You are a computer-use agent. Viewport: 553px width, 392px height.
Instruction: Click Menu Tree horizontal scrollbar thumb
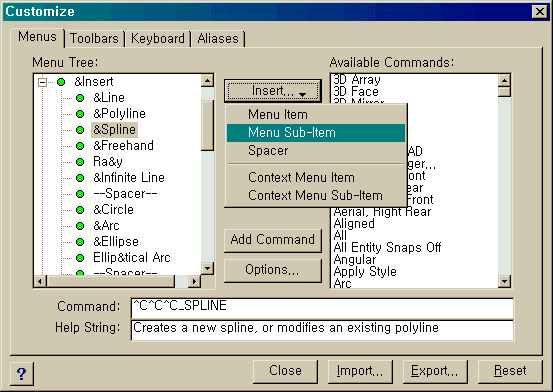coord(111,282)
